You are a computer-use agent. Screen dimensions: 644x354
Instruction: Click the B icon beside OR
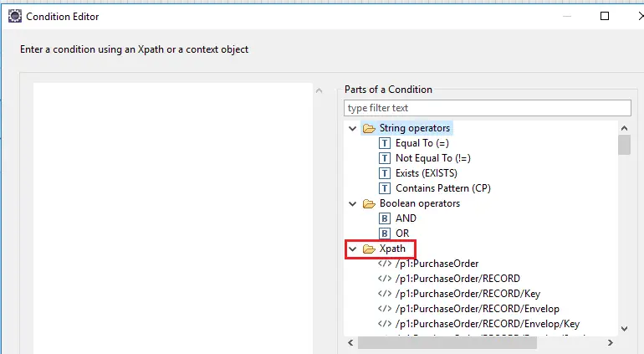(x=385, y=233)
